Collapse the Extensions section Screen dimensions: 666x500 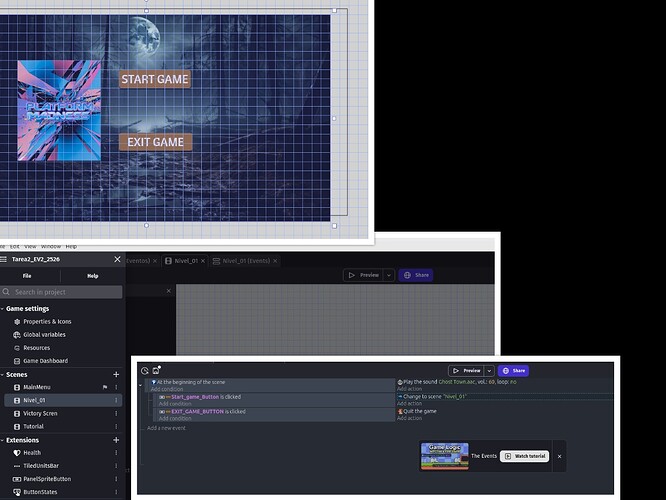tap(3, 440)
